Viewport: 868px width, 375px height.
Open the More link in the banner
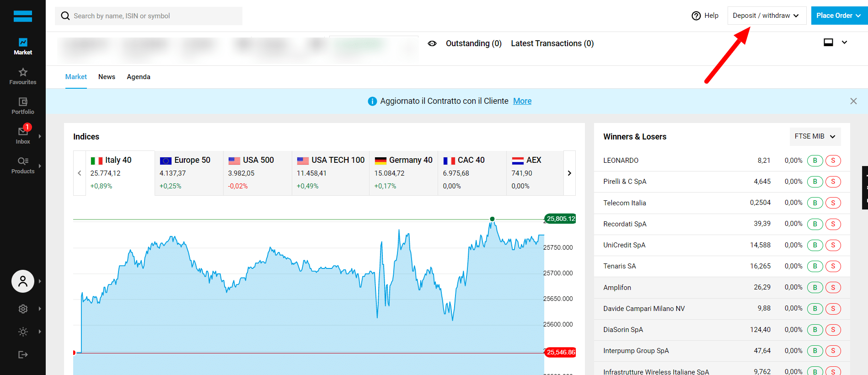tap(522, 101)
